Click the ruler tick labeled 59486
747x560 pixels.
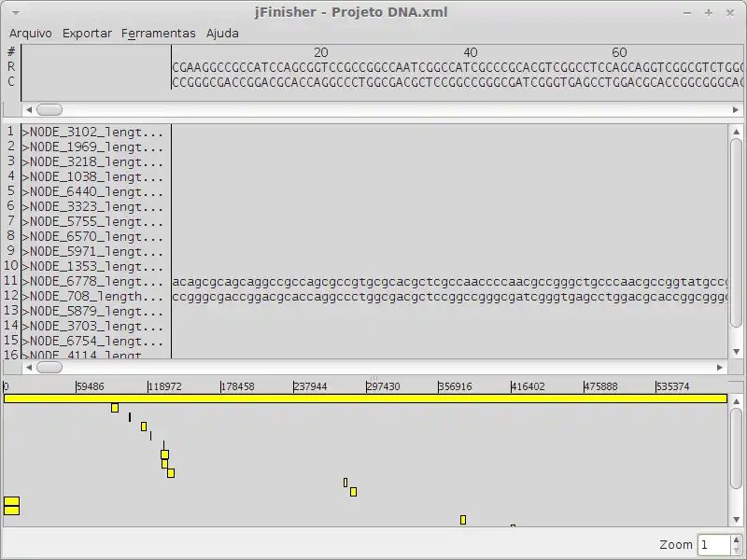pos(90,386)
